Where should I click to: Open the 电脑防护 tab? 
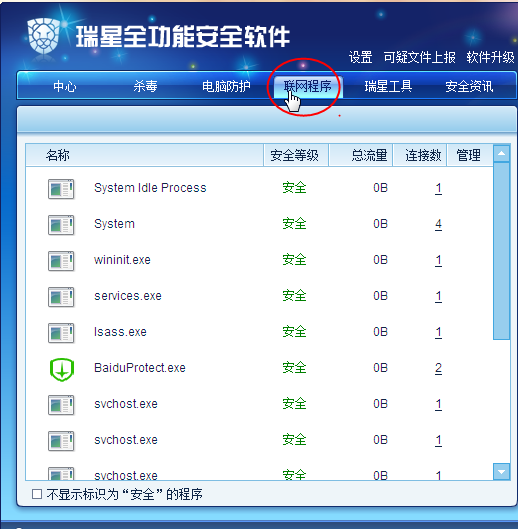(226, 86)
